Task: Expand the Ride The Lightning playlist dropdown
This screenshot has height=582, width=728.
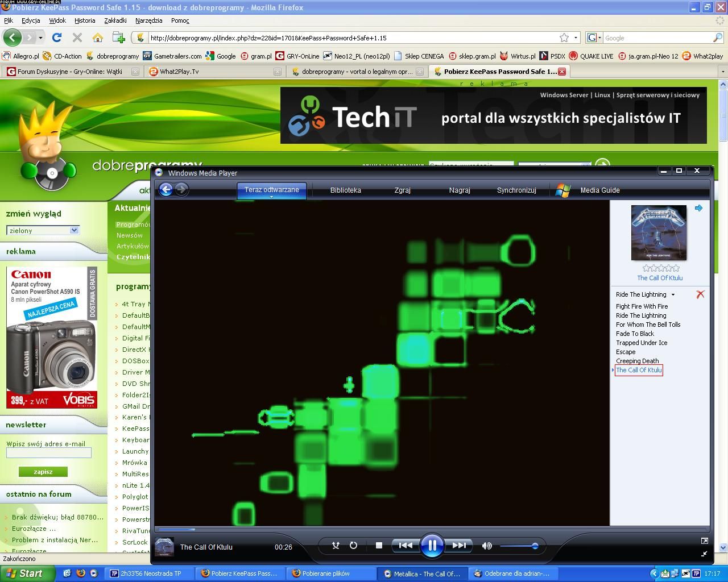Action: click(673, 294)
